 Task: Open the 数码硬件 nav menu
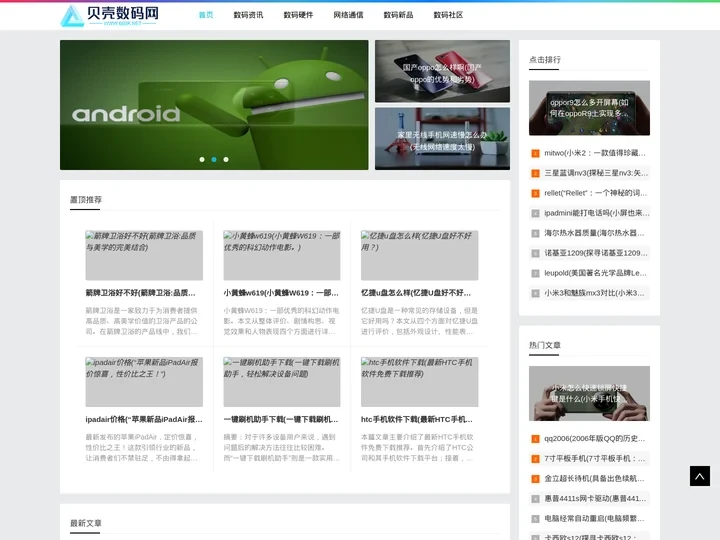tap(298, 15)
